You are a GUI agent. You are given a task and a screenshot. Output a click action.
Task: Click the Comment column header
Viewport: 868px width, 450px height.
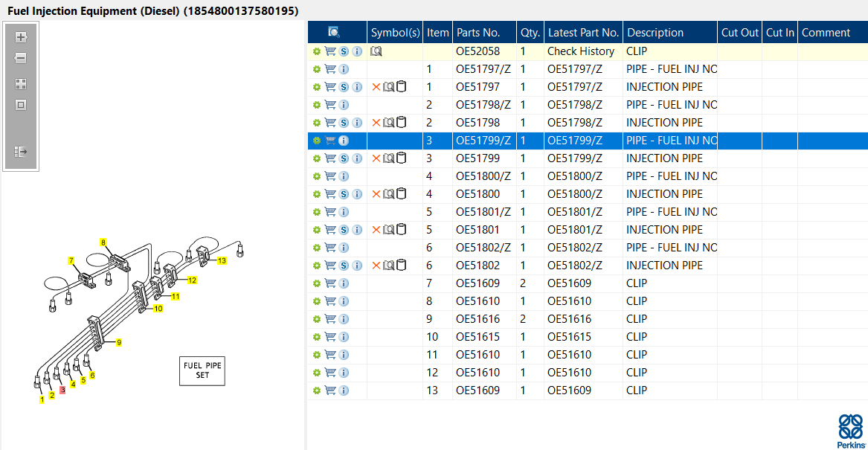(x=832, y=33)
